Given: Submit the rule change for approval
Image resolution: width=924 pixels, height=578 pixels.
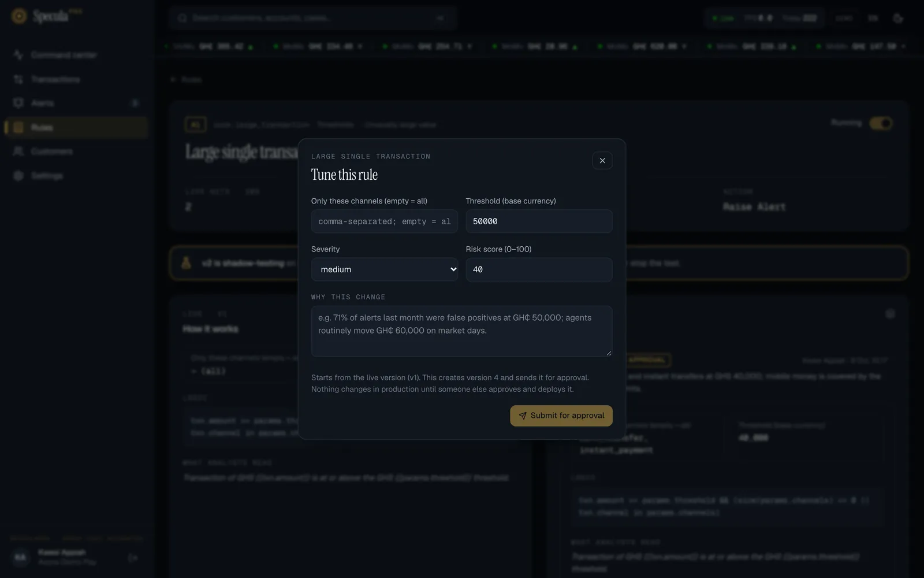Looking at the screenshot, I should pyautogui.click(x=561, y=416).
